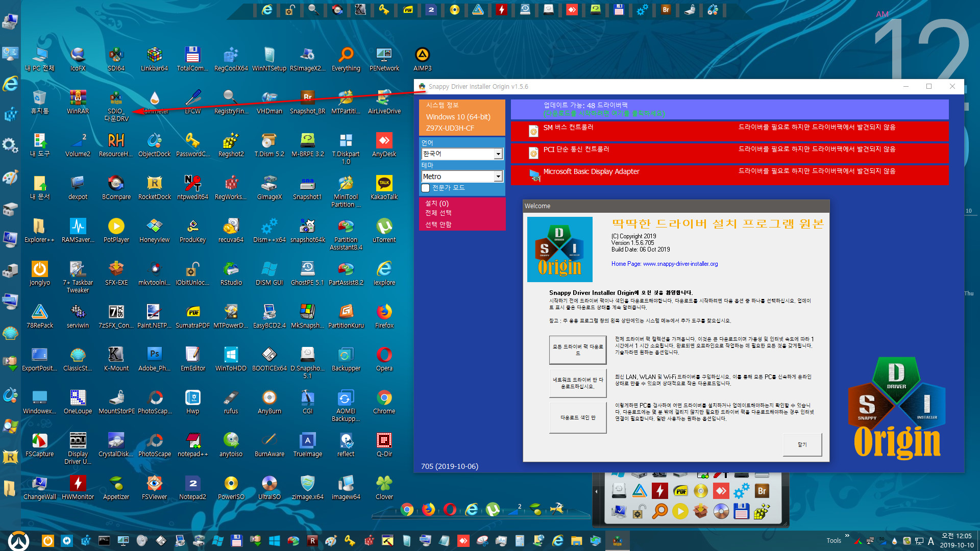The width and height of the screenshot is (980, 551).
Task: Click the update available 48 driverpacks banner
Action: (730, 109)
